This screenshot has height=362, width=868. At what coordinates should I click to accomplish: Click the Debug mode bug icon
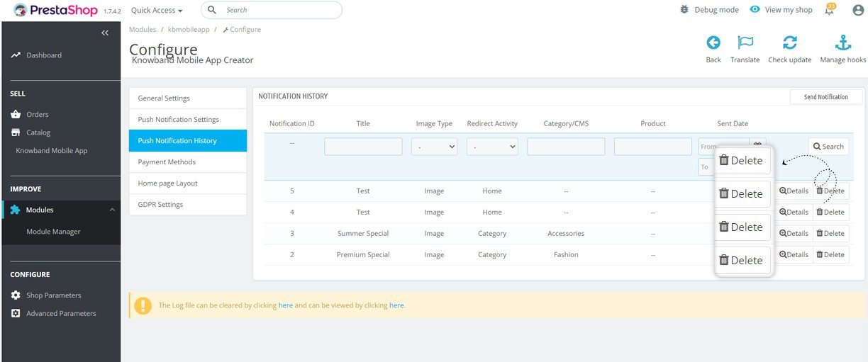click(684, 10)
